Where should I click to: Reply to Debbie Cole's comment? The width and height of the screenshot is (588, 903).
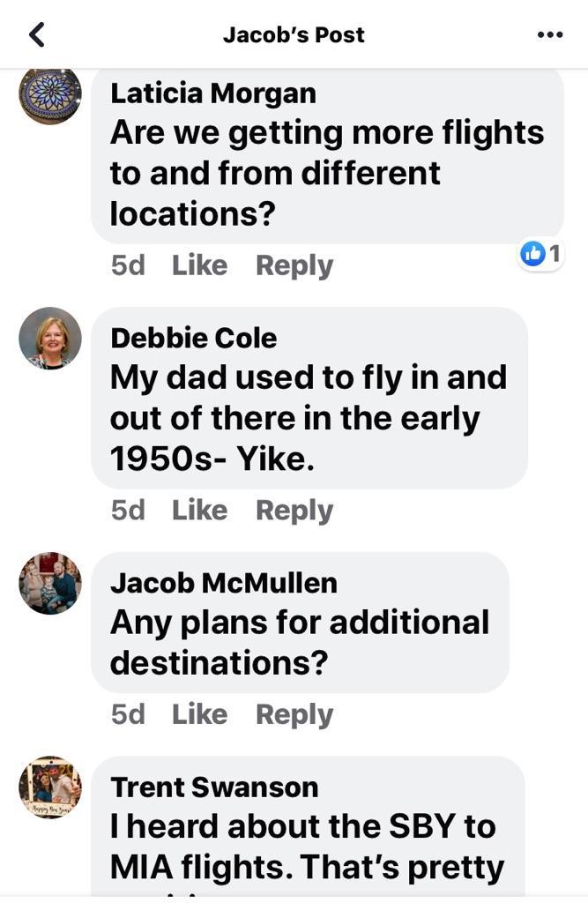click(294, 510)
